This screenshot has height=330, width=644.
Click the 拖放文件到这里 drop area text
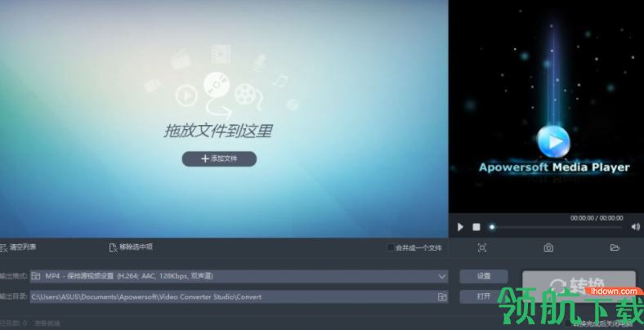[x=218, y=132]
